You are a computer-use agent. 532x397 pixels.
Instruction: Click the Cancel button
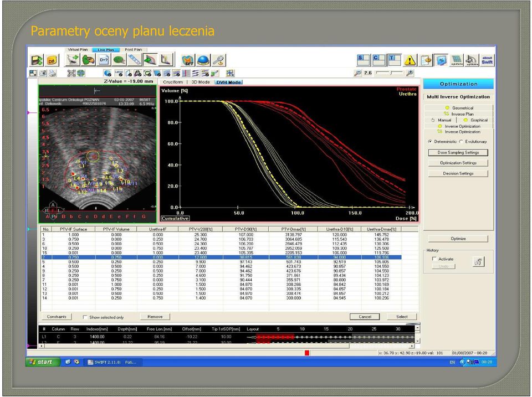[365, 317]
